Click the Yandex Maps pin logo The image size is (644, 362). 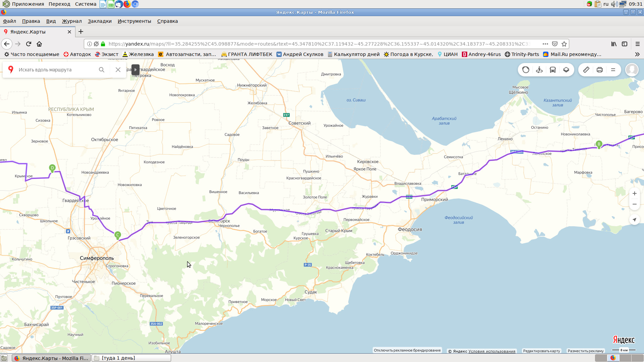click(x=11, y=69)
